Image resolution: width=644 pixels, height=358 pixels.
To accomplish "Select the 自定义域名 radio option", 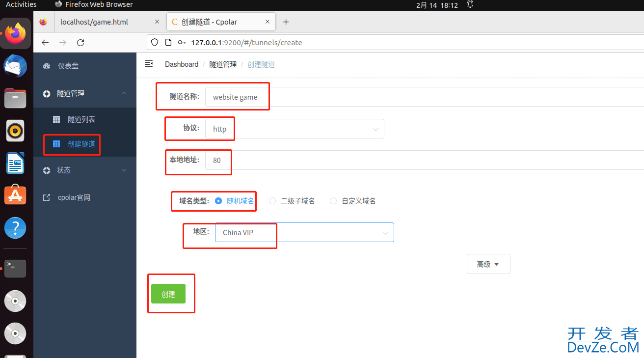I will [x=353, y=201].
